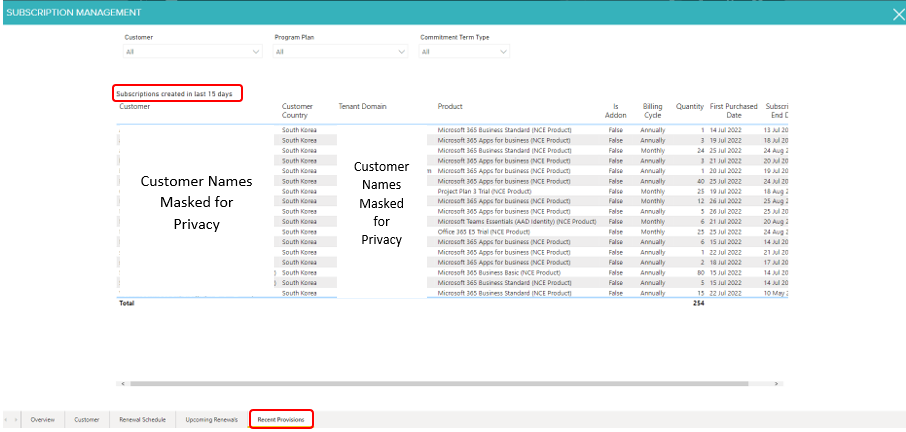This screenshot has width=906, height=432.
Task: Click Monthly billing cycle for Project Plan 3
Action: point(652,191)
